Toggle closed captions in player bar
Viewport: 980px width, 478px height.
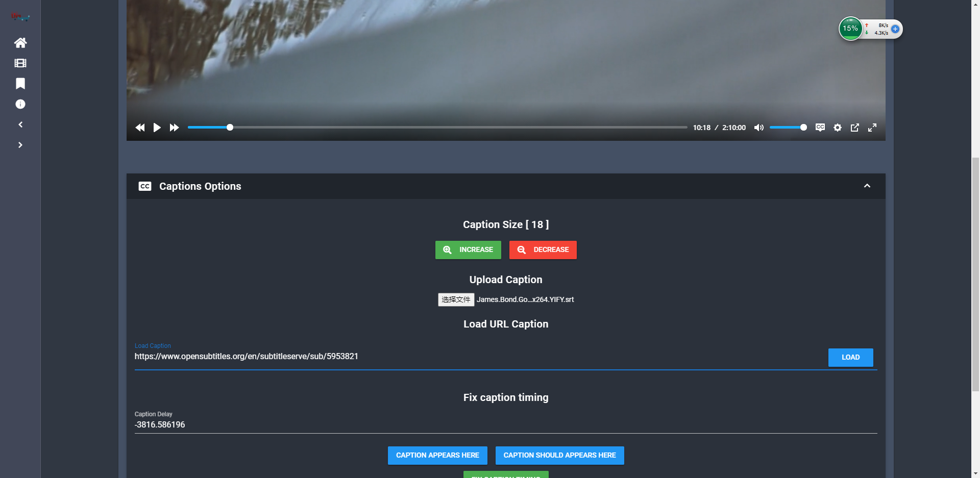(x=820, y=128)
